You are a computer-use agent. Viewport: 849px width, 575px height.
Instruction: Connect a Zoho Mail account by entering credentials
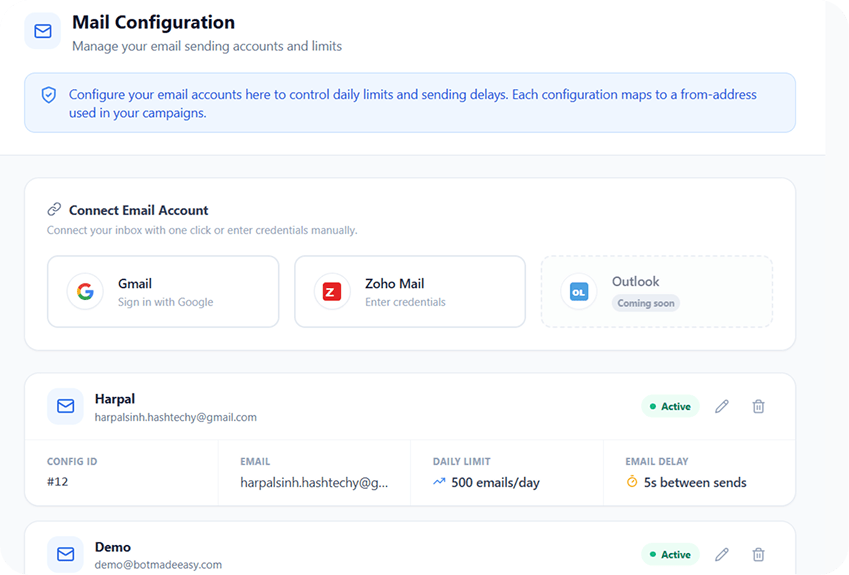click(x=410, y=292)
